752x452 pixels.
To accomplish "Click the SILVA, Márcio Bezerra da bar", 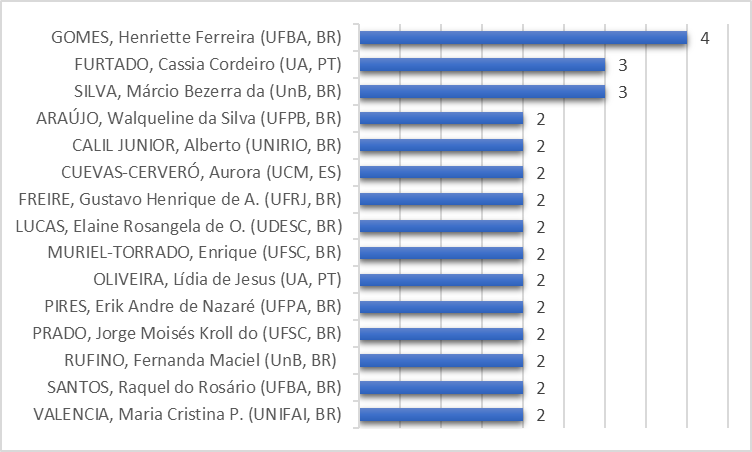I will pos(482,92).
